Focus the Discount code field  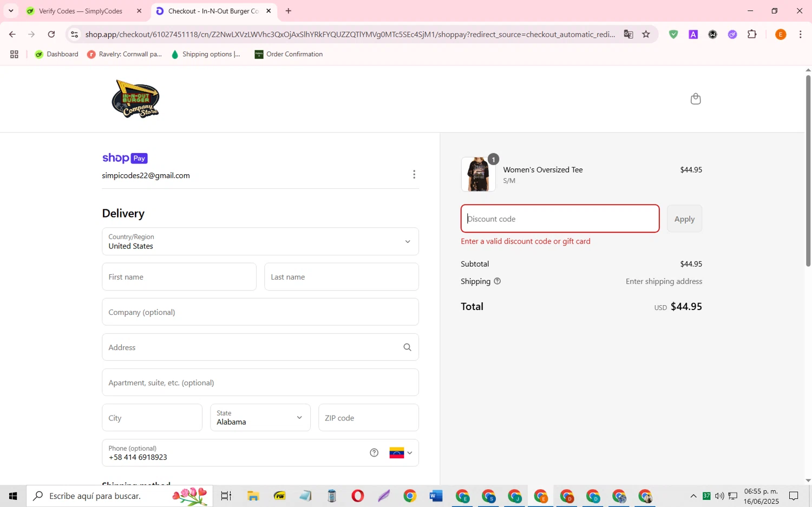pos(560,219)
